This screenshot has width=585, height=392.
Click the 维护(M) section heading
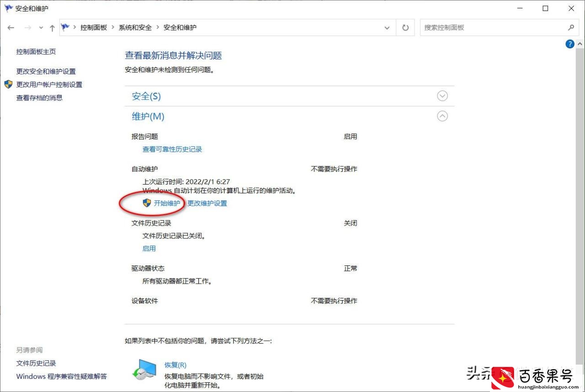tap(148, 116)
